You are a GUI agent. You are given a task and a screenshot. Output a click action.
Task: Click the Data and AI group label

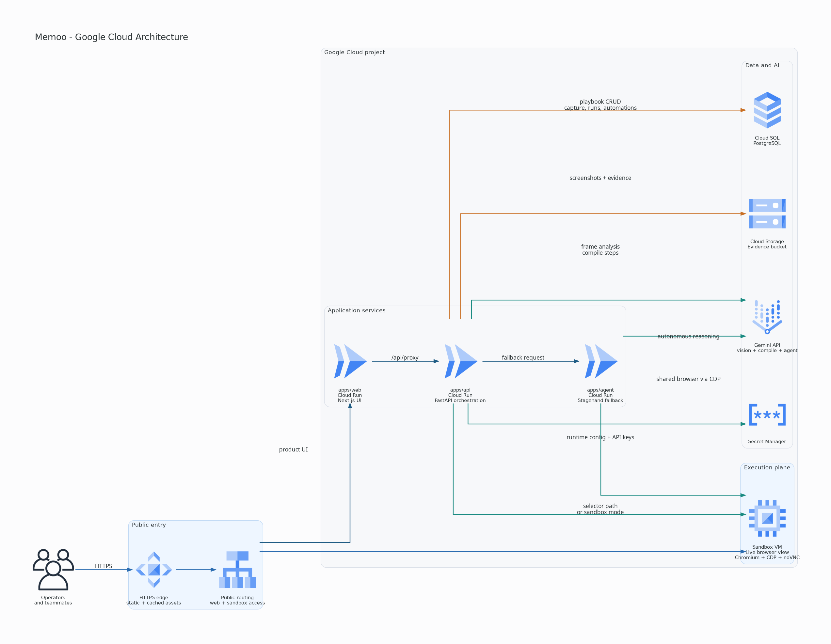tap(762, 65)
